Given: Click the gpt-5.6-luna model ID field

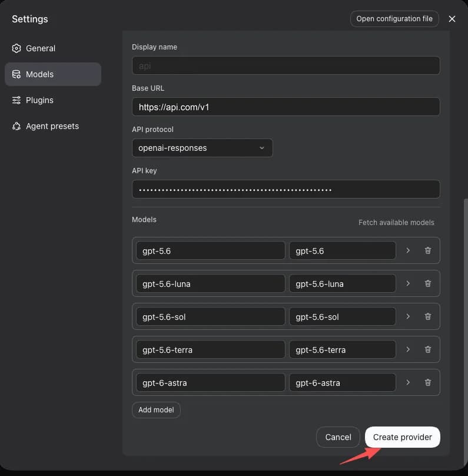Looking at the screenshot, I should point(211,283).
